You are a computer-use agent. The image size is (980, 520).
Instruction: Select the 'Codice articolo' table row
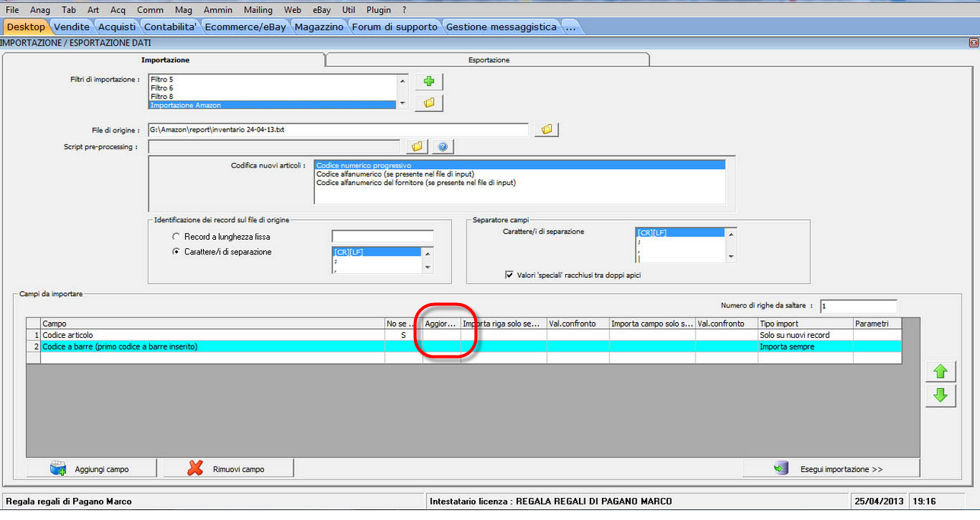463,335
